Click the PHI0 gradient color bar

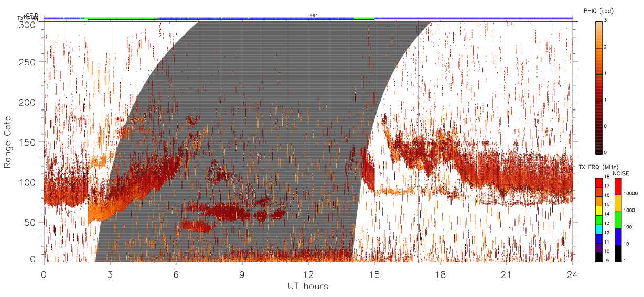point(598,87)
